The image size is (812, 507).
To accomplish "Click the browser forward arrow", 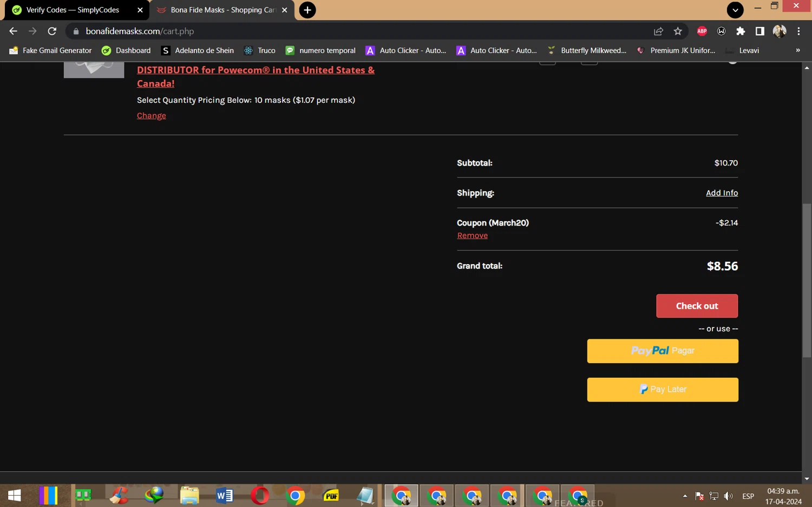I will click(x=32, y=31).
